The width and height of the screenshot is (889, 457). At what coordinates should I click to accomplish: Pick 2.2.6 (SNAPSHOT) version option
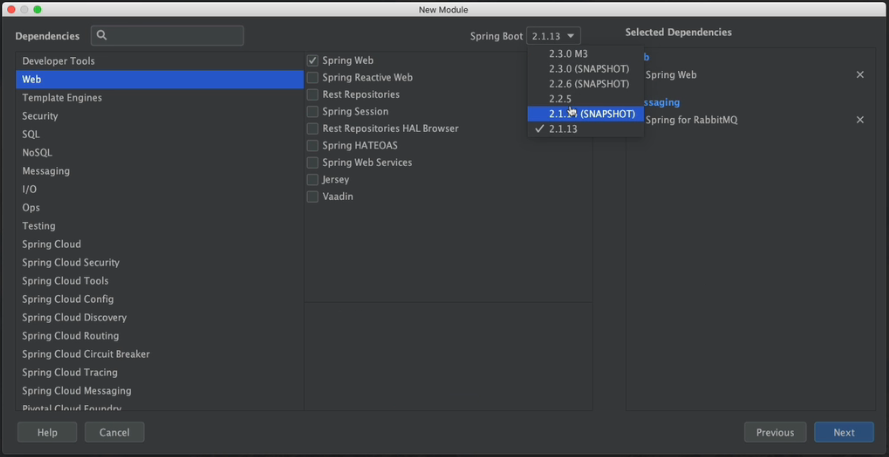click(x=589, y=84)
